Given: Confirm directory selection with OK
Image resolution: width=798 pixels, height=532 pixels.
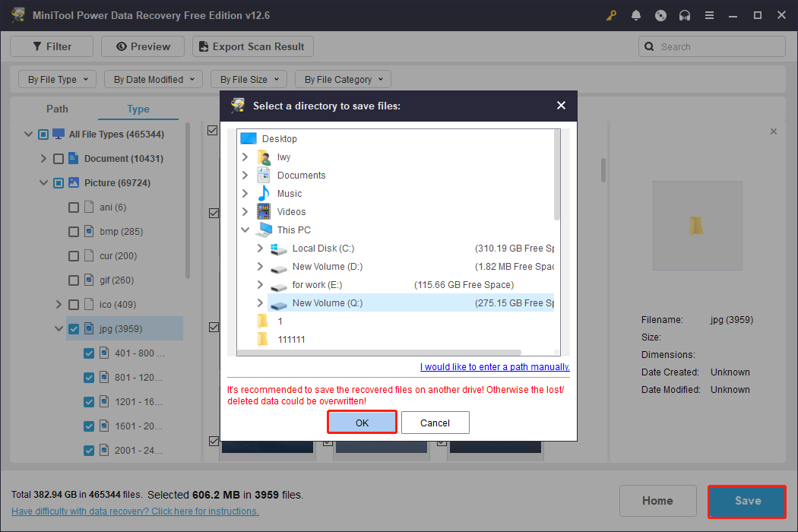Looking at the screenshot, I should pyautogui.click(x=362, y=422).
